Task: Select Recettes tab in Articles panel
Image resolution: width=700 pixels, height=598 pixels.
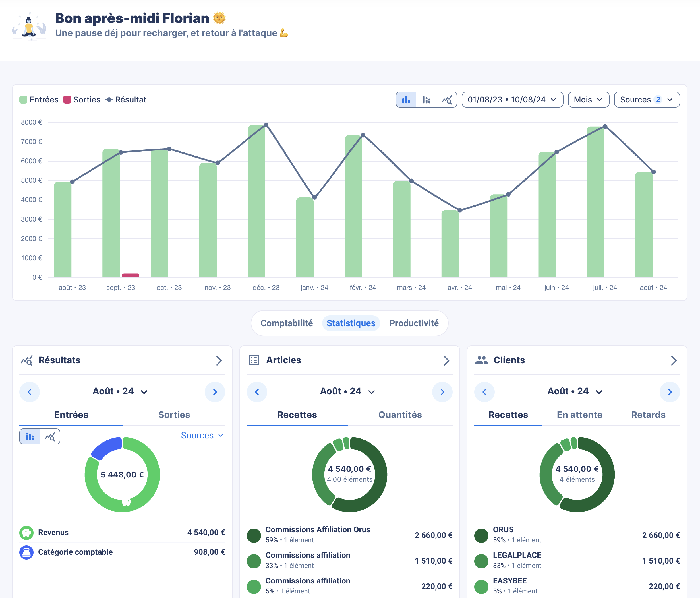Action: [297, 415]
